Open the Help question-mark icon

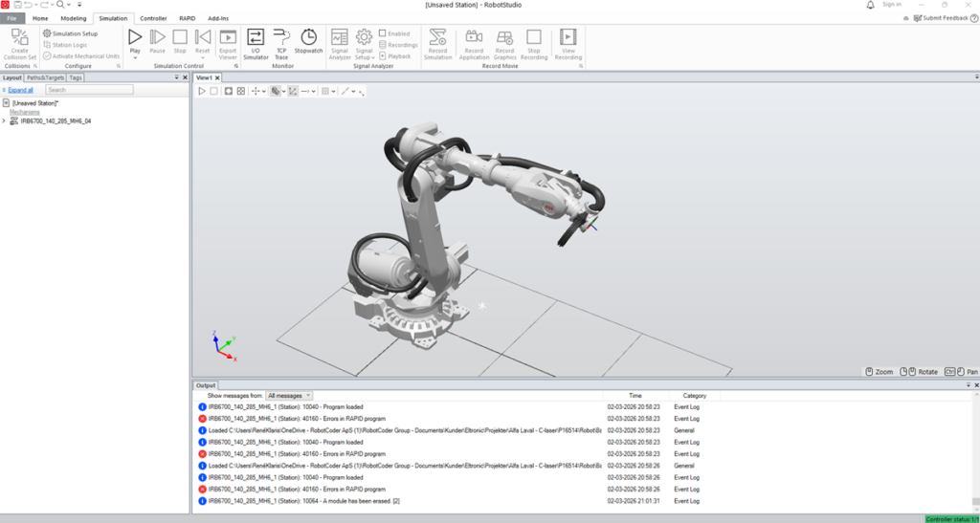click(974, 18)
